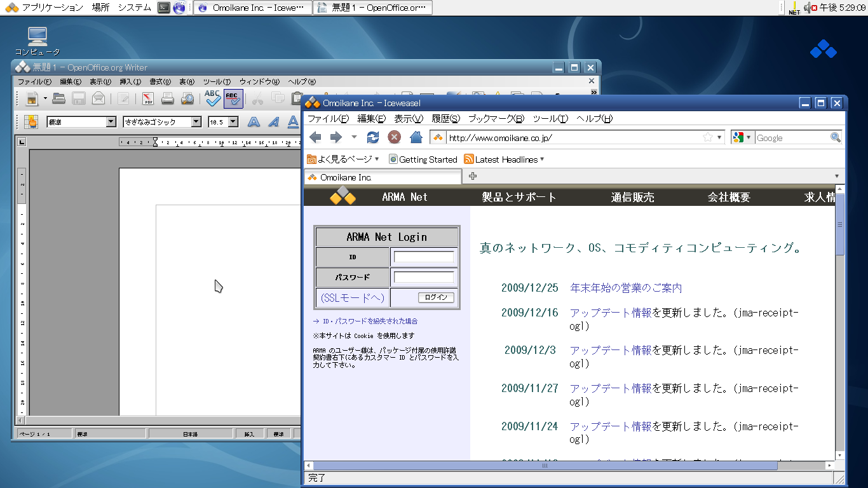Click the (SSLモードへ) link
The height and width of the screenshot is (488, 868).
pyautogui.click(x=353, y=297)
